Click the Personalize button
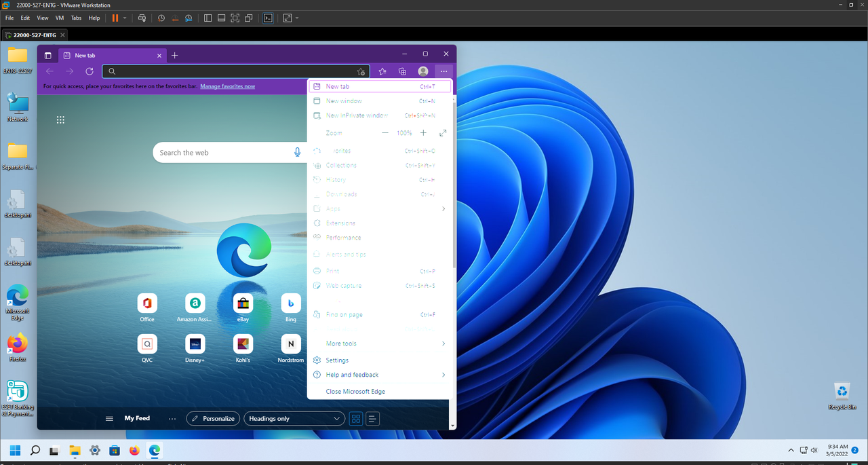Viewport: 868px width, 465px height. click(213, 418)
